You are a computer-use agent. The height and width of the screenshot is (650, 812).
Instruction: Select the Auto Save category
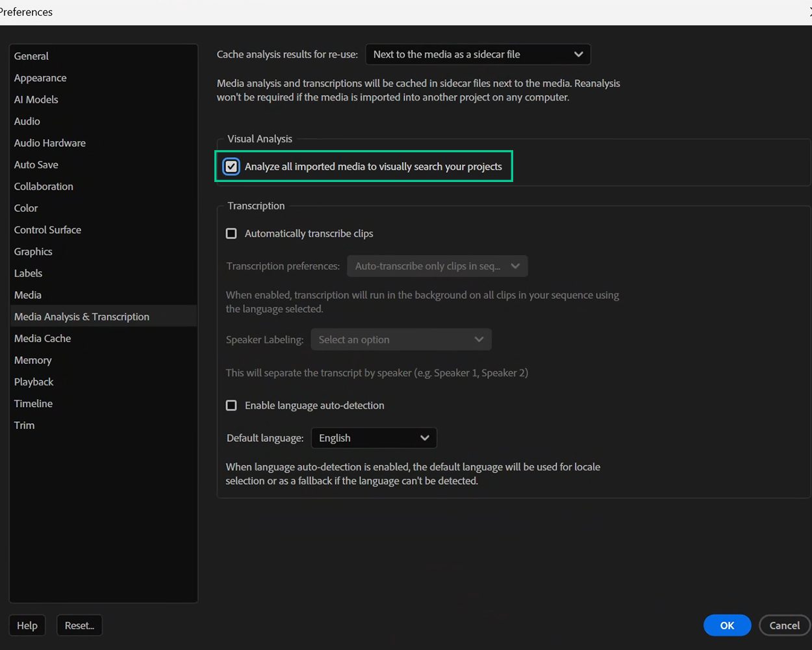[x=36, y=164]
